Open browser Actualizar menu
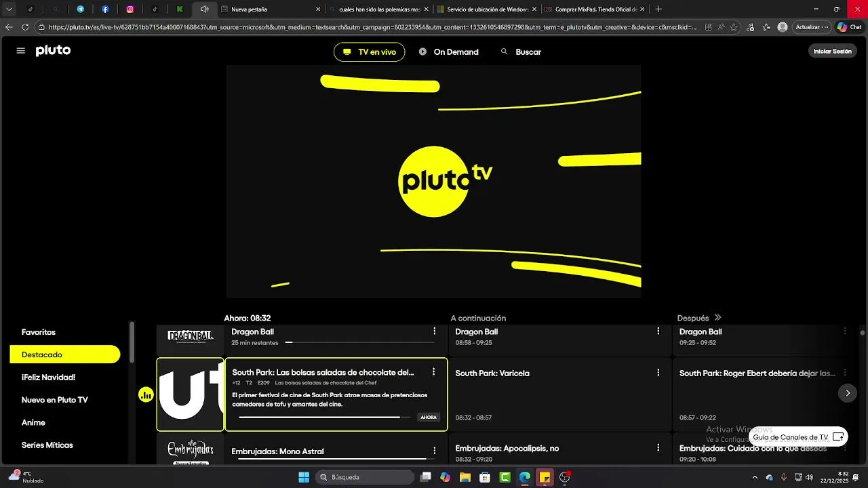Image resolution: width=868 pixels, height=488 pixels. (x=812, y=27)
